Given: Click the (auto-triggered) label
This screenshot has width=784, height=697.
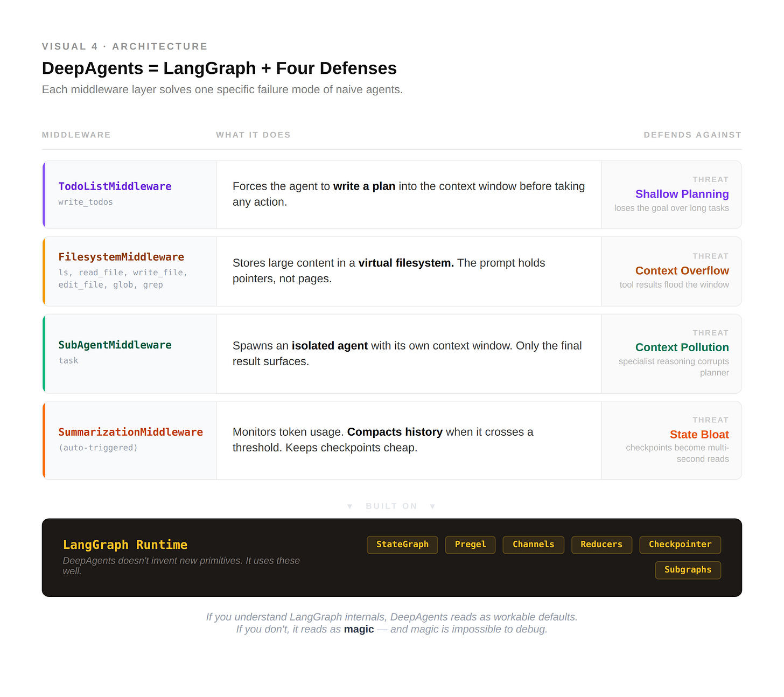Looking at the screenshot, I should point(98,448).
